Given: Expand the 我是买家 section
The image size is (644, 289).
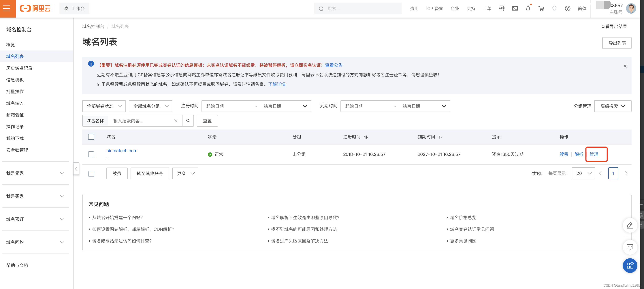Looking at the screenshot, I should tap(35, 196).
